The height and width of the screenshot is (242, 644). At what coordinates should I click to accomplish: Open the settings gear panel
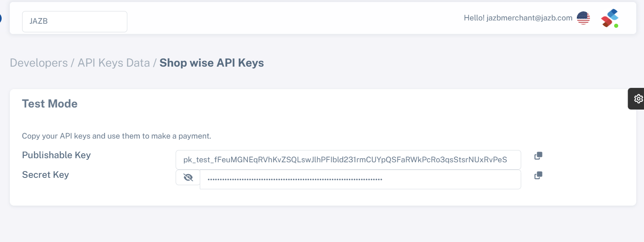coord(638,99)
